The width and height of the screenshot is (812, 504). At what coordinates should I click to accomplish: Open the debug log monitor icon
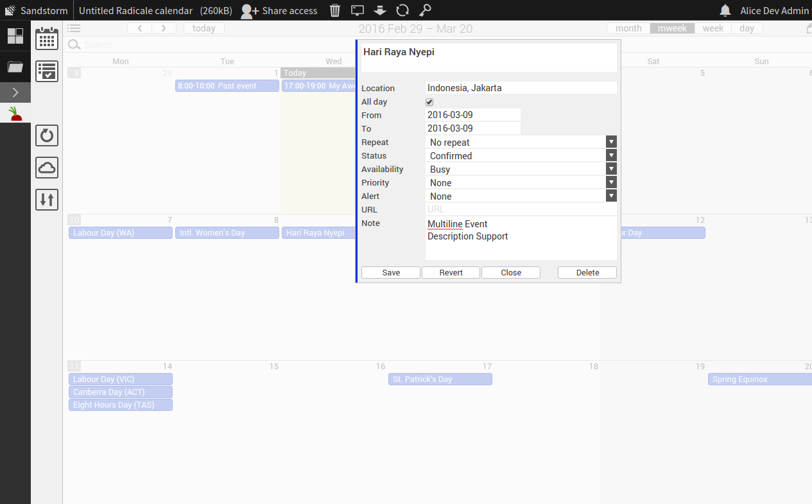(x=358, y=10)
